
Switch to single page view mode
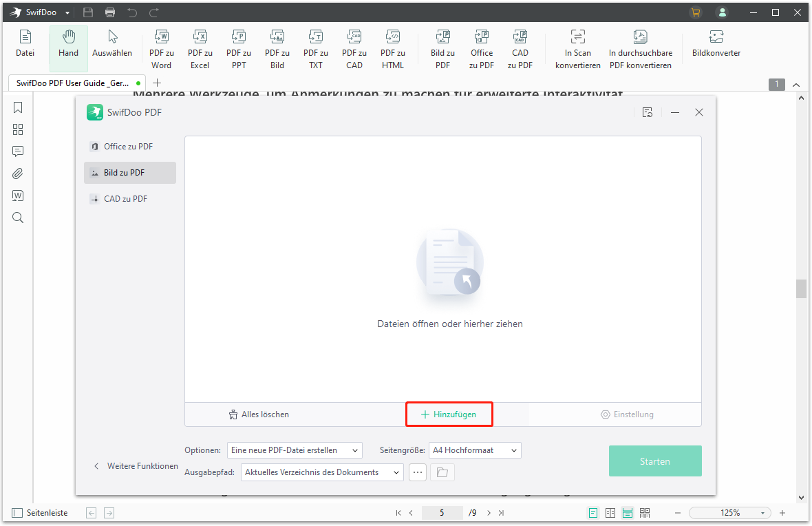pos(592,513)
